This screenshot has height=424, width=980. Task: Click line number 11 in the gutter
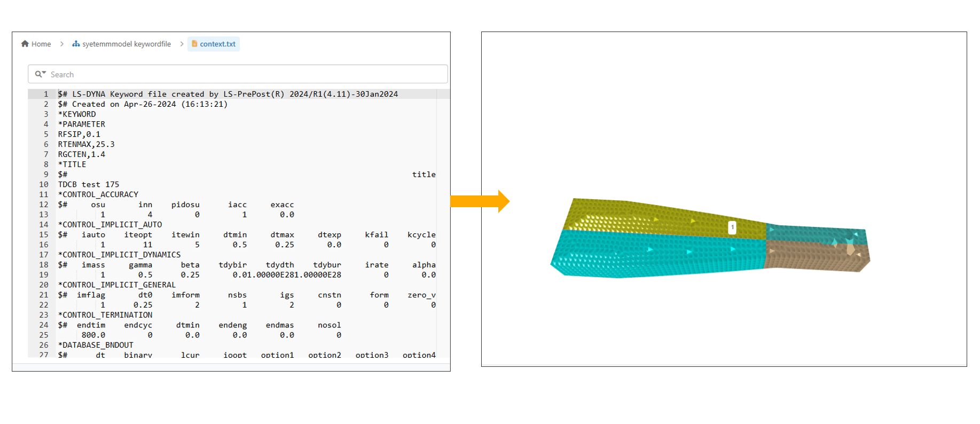pos(43,194)
